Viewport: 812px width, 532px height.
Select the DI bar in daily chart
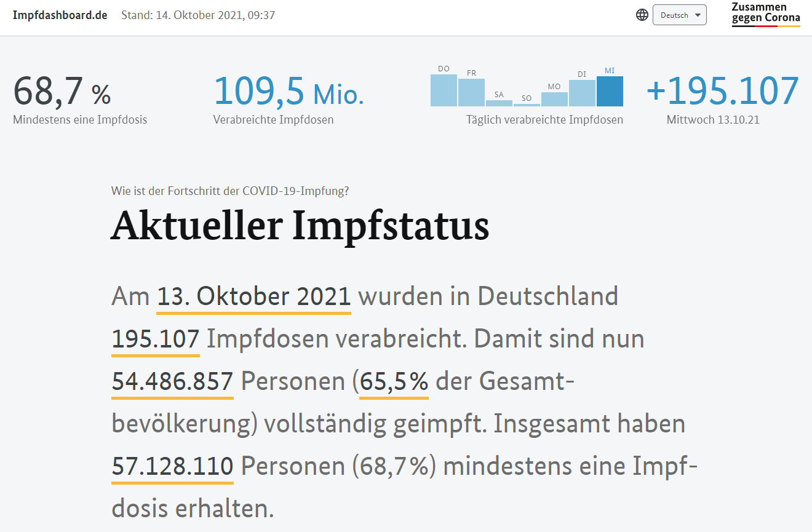582,93
